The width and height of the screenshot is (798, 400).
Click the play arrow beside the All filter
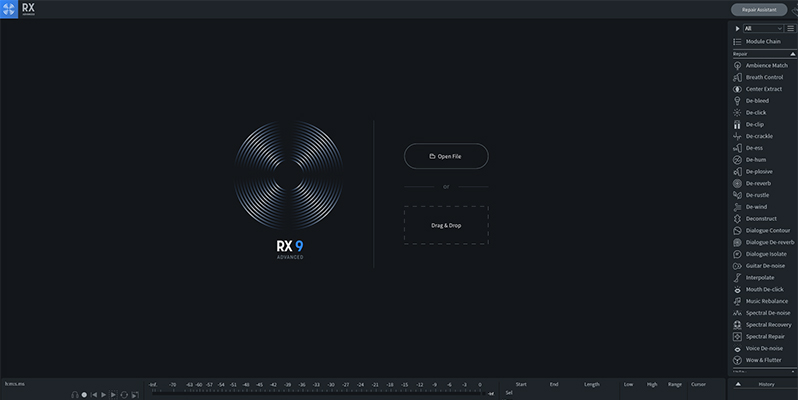coord(737,28)
